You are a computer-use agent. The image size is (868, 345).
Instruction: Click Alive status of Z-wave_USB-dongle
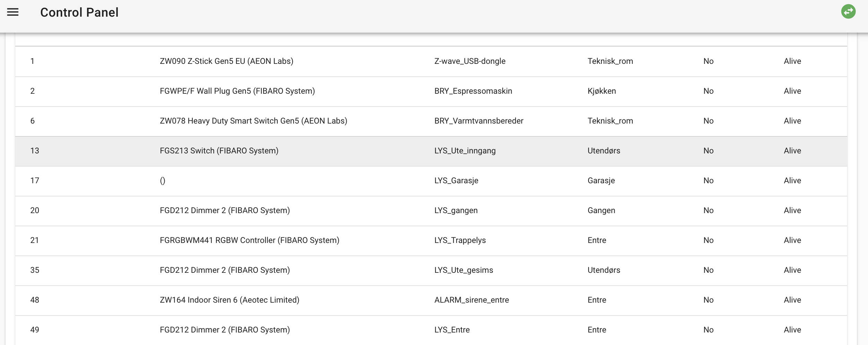coord(792,61)
